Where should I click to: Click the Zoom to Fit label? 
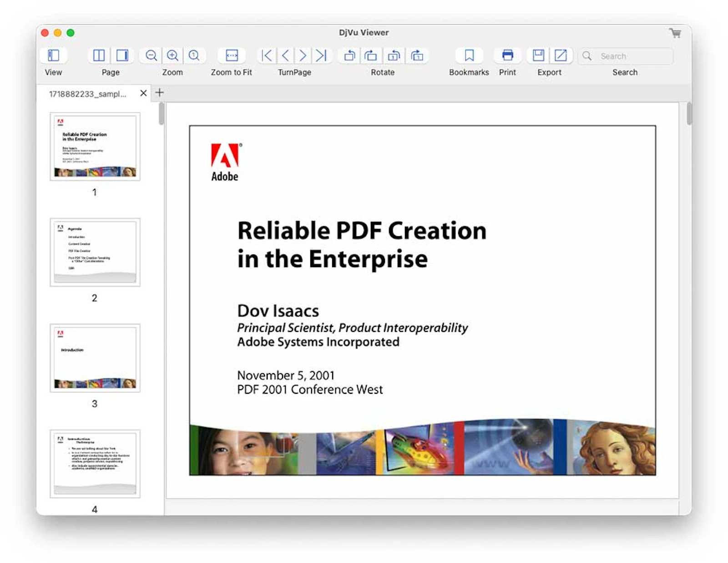coord(231,72)
